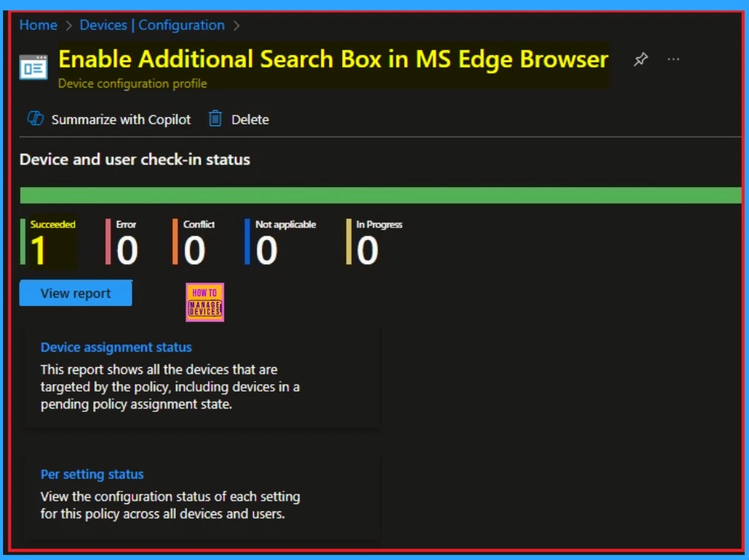Click the Per setting status description text
The height and width of the screenshot is (560, 749).
tap(170, 505)
